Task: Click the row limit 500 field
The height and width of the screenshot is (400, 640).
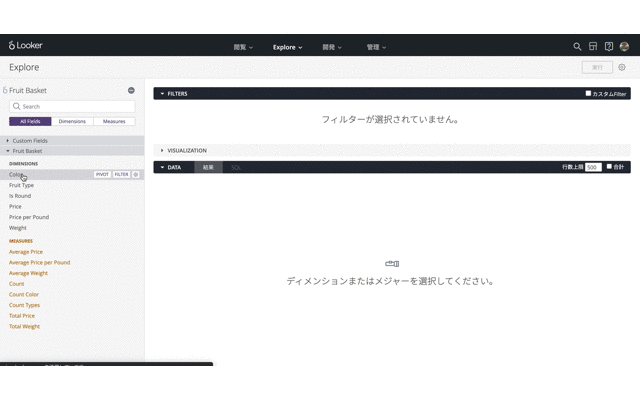Action: tap(593, 167)
